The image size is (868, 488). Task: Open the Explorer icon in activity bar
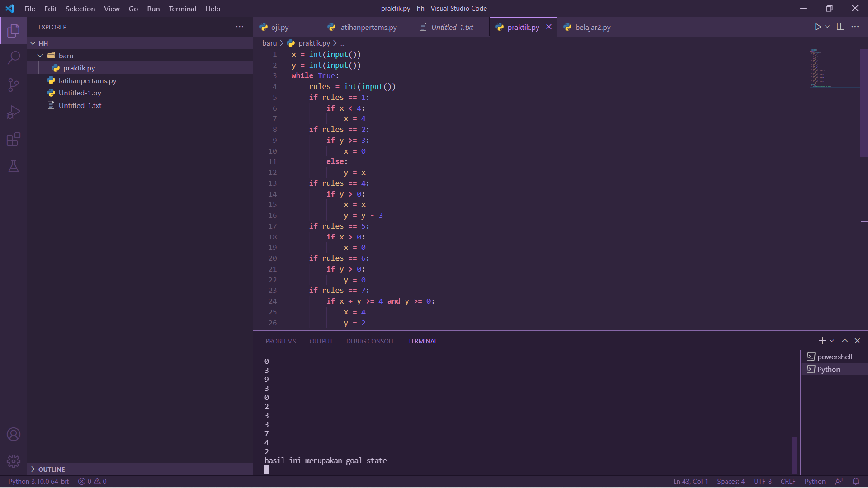point(14,31)
